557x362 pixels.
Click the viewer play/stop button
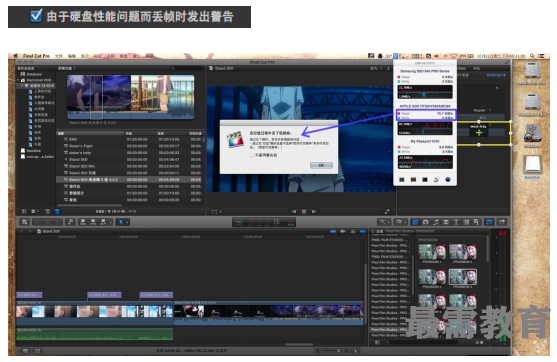pos(304,211)
